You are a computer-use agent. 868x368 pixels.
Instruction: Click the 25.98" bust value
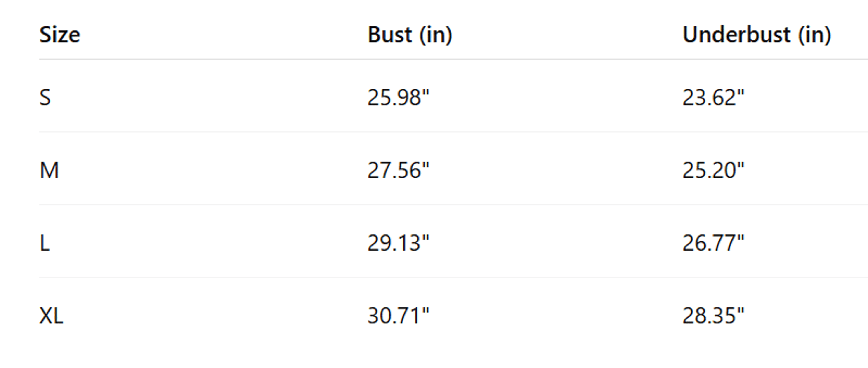398,98
